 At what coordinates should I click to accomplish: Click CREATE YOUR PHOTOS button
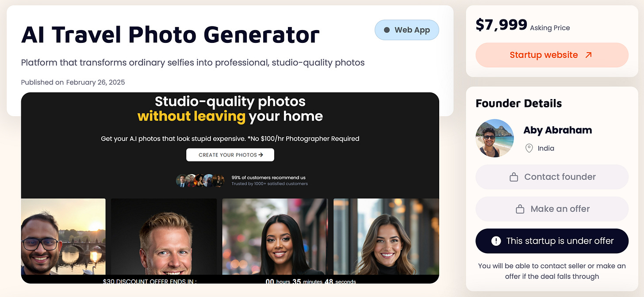click(x=230, y=155)
